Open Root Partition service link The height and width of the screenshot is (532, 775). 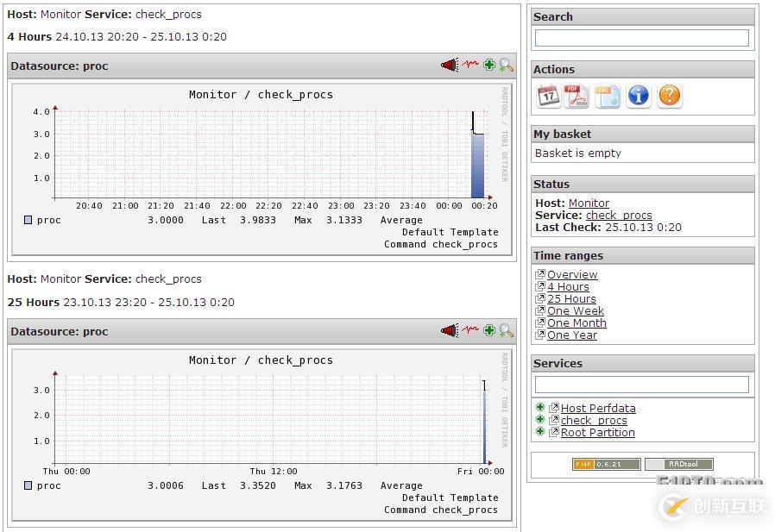pos(598,433)
